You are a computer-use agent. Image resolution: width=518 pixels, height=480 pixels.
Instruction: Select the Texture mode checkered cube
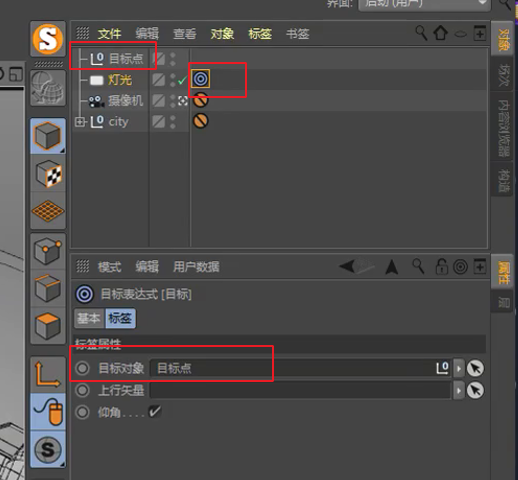pos(48,174)
